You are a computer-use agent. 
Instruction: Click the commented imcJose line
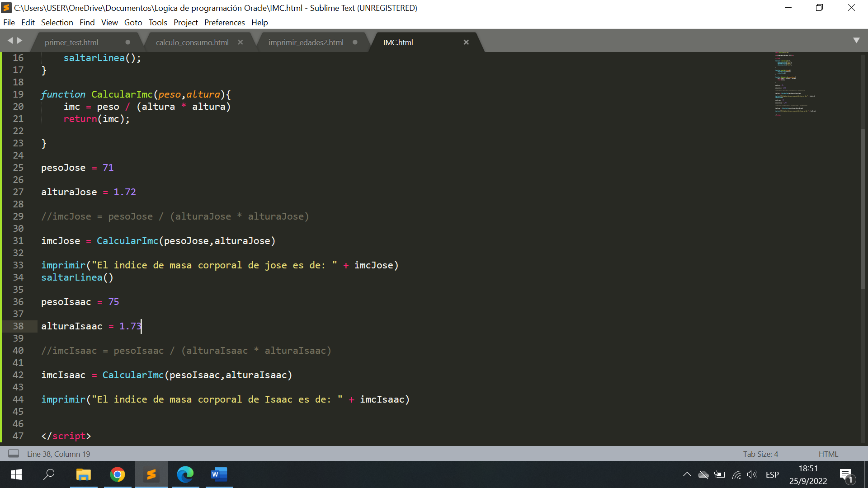(x=175, y=216)
